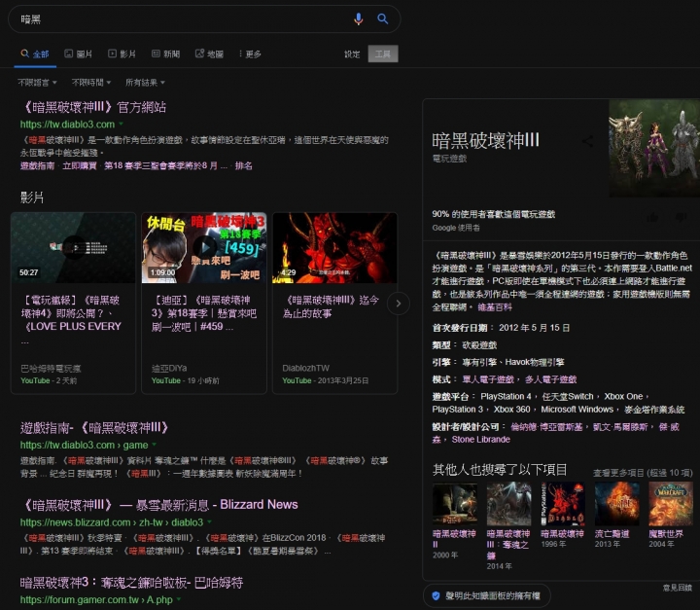Viewport: 700px width, 610px height.
Task: Open the 立即購買 sitelink
Action: coord(80,165)
